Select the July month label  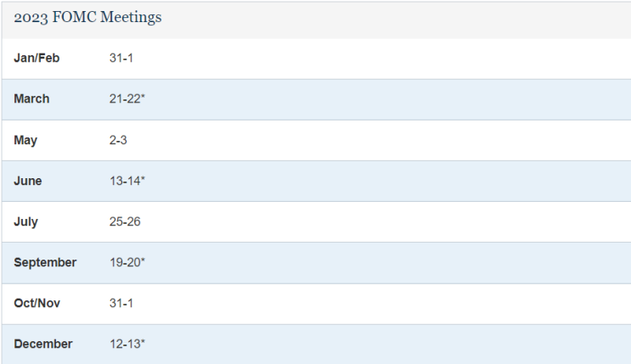(25, 221)
